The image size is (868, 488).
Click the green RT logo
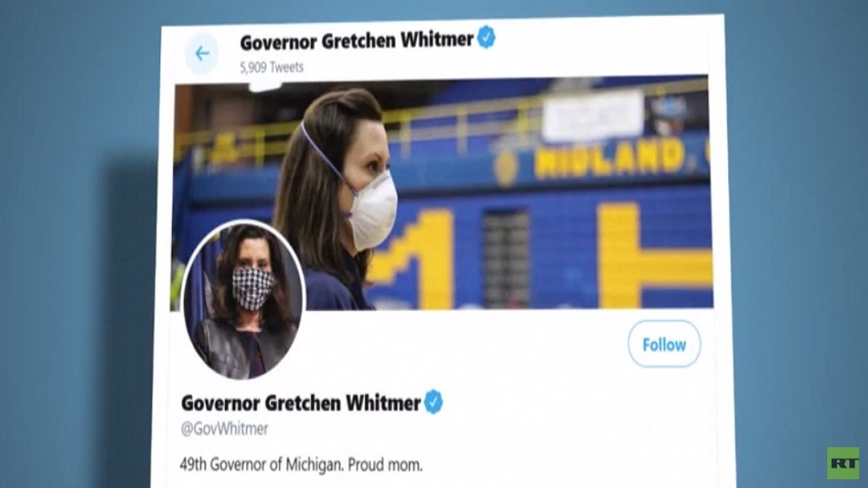843,462
